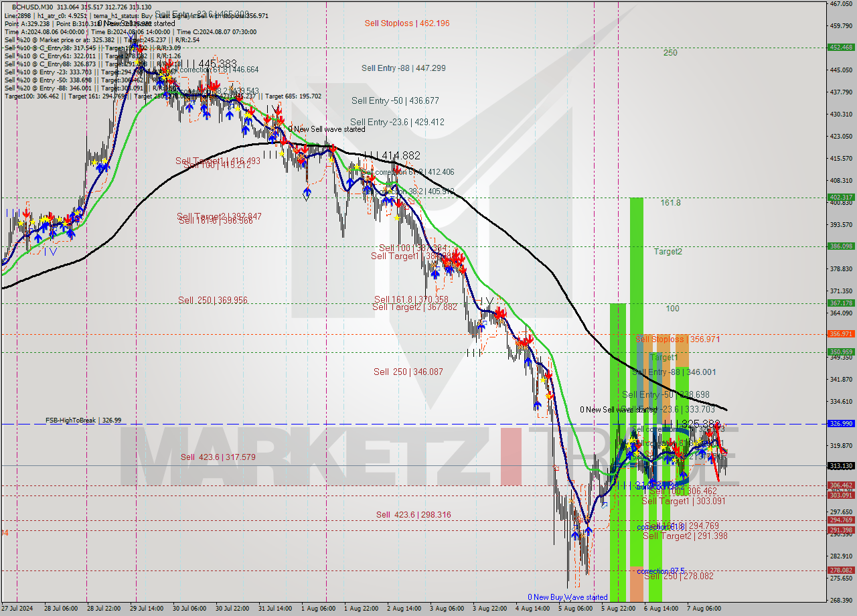857x616 pixels.
Task: Select the green 161.8 level label
Action: pos(671,203)
